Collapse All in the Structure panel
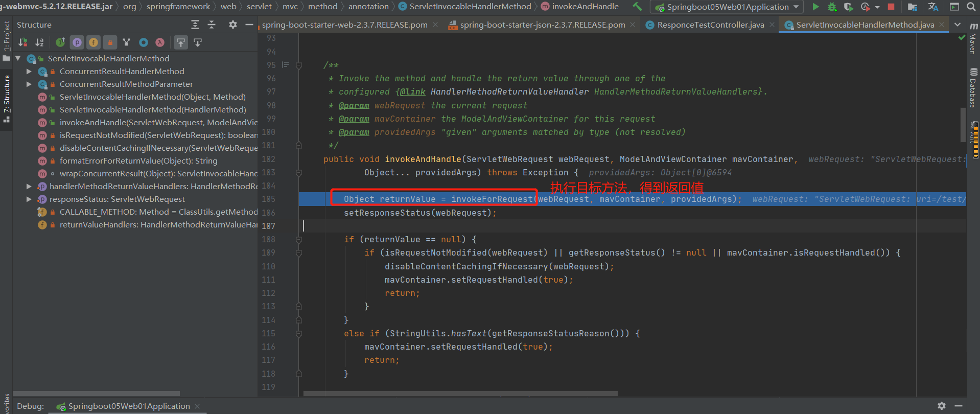This screenshot has height=414, width=980. coord(212,25)
